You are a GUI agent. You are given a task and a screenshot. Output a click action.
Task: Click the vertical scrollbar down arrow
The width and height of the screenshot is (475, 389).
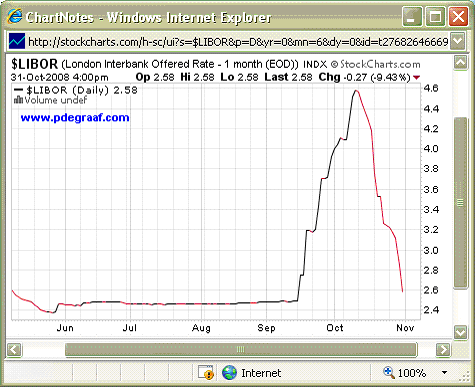(x=460, y=332)
